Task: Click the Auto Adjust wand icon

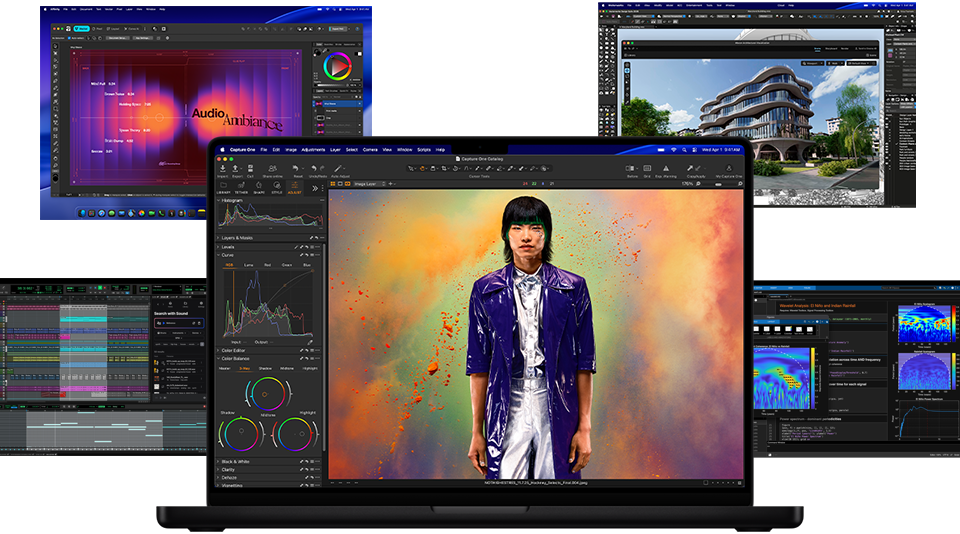Action: pyautogui.click(x=337, y=168)
